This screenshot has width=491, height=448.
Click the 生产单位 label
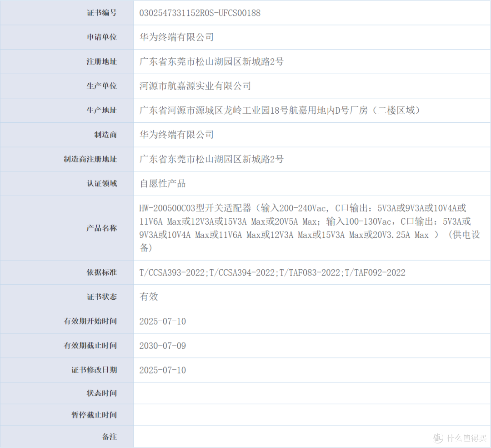point(102,86)
